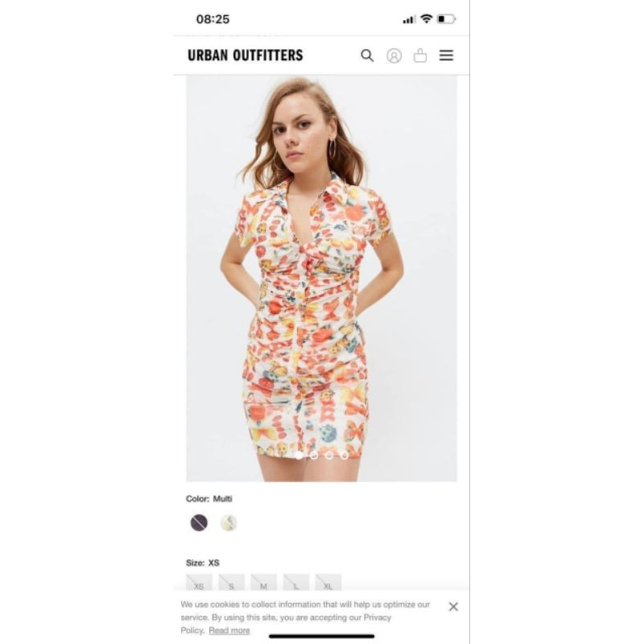Viewport: 644px width, 644px height.
Task: Tap the Urban Outfitters logo
Action: point(246,56)
